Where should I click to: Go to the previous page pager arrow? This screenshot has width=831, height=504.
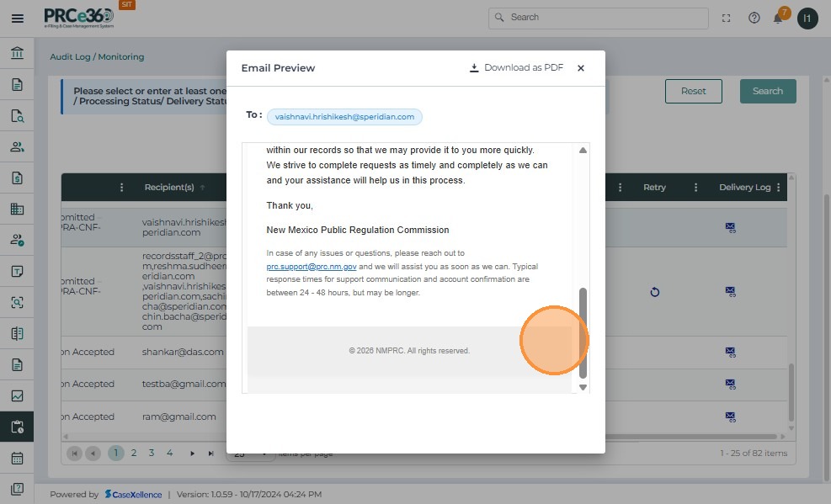pos(93,454)
